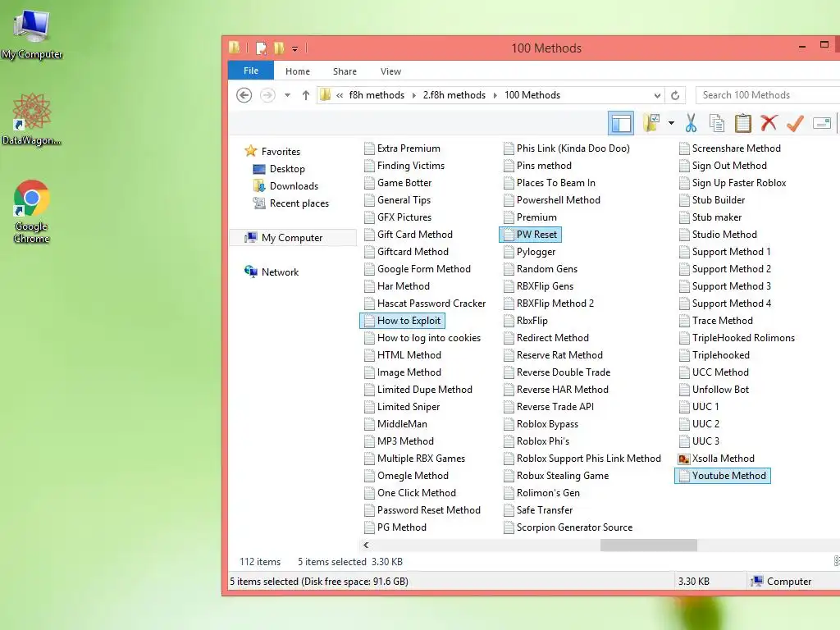This screenshot has height=630, width=840.
Task: Expand hidden breadcrumb path chevrons
Action: point(340,95)
